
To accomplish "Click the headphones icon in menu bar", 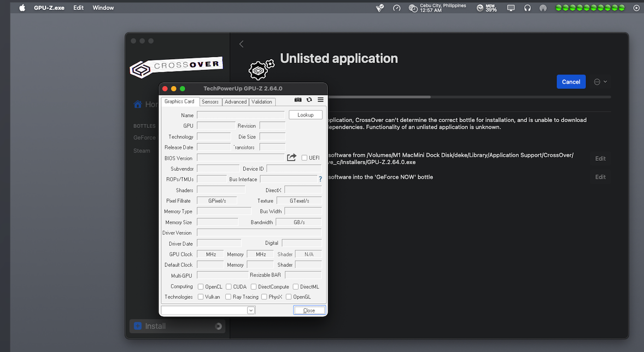I will [x=528, y=8].
